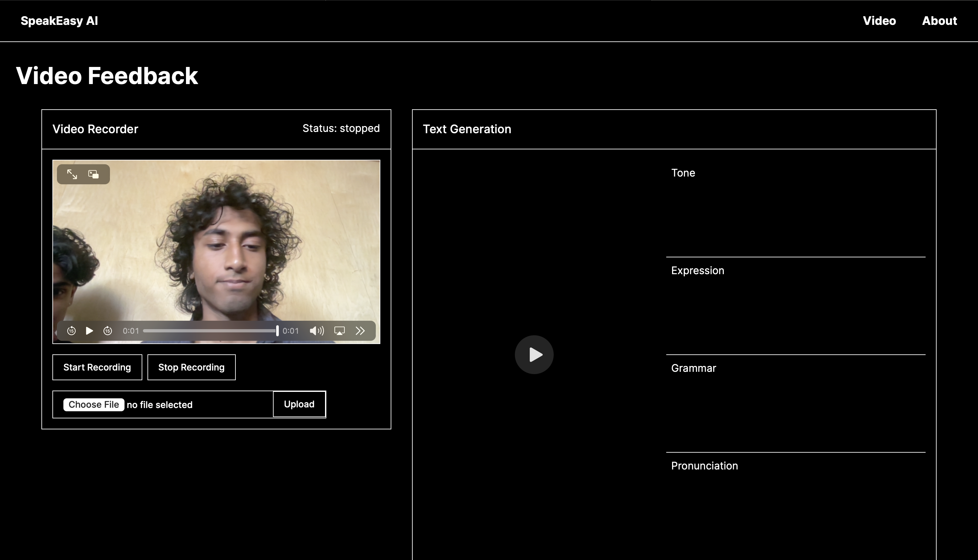The width and height of the screenshot is (978, 560).
Task: Select the Pronunciation feedback section
Action: pyautogui.click(x=704, y=466)
